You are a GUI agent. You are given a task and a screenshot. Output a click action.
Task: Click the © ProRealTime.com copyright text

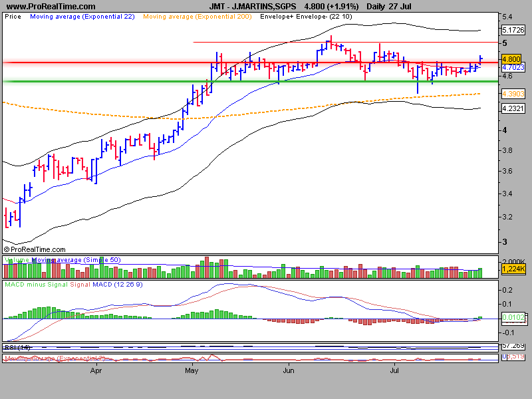[35, 250]
